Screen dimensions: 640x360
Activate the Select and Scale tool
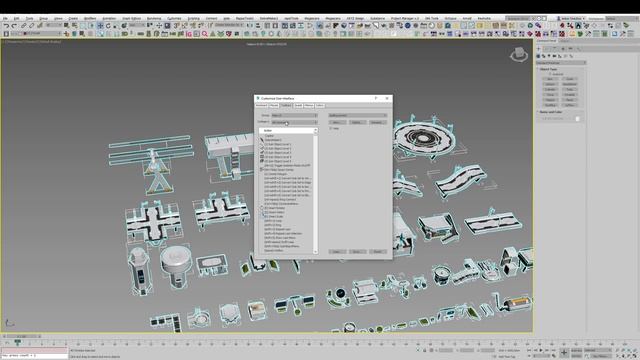[116, 26]
